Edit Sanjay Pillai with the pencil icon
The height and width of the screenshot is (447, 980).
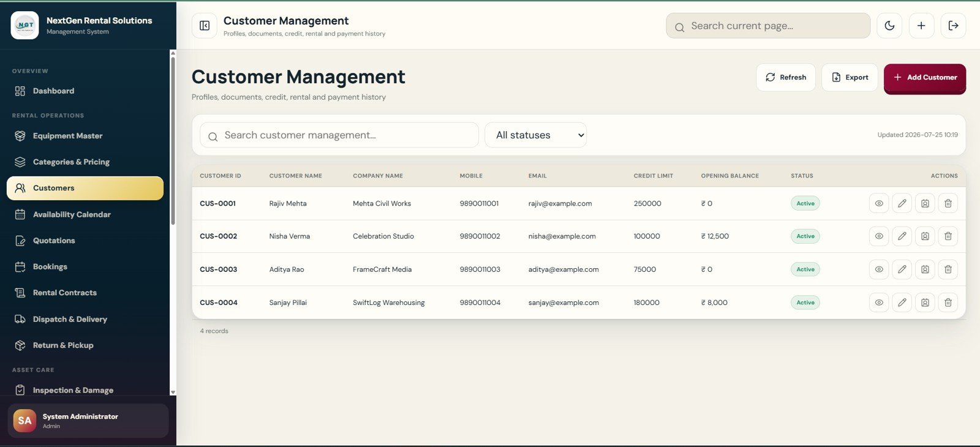[x=902, y=302]
